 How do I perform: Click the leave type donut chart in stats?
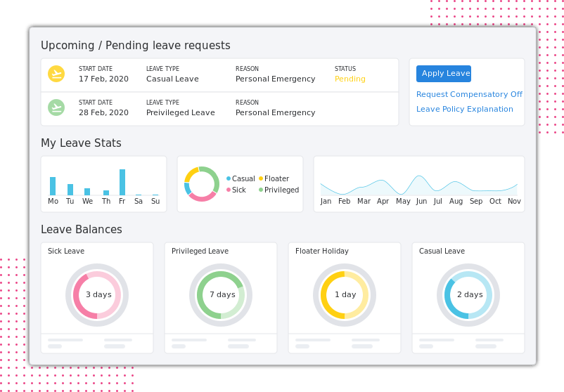[201, 184]
